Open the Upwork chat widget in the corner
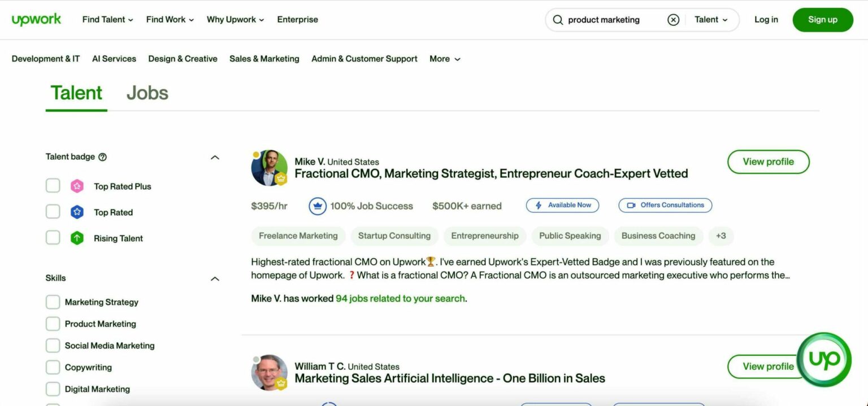This screenshot has height=406, width=868. (x=824, y=359)
